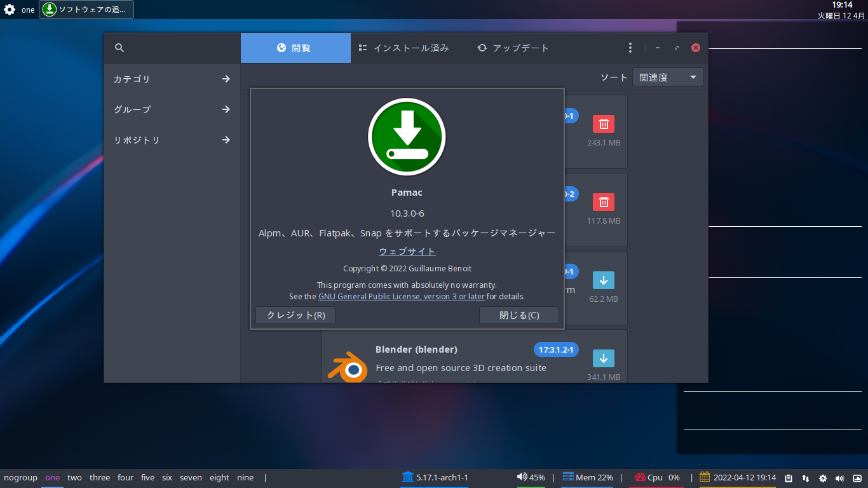Open the アップデート updates tab

(x=513, y=48)
